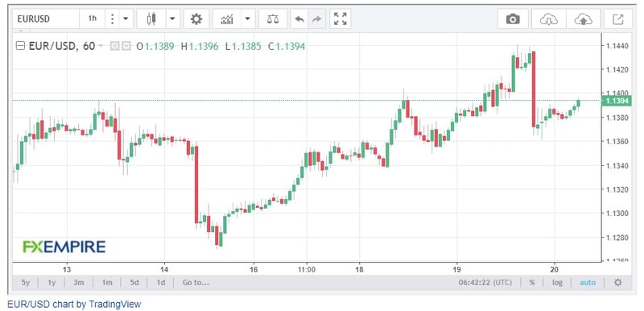Click the compare symbols scales icon
Viewport: 644px width, 311px height.
[x=272, y=19]
